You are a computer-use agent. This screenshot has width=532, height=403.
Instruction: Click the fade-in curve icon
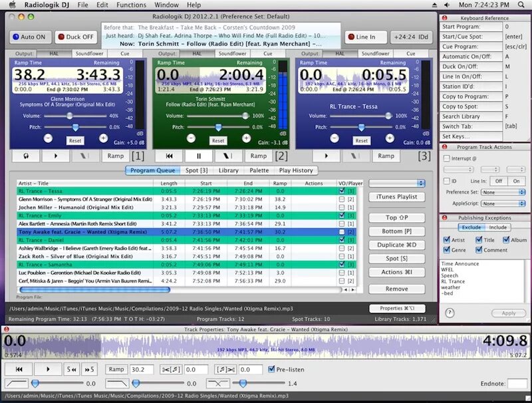pos(16,384)
